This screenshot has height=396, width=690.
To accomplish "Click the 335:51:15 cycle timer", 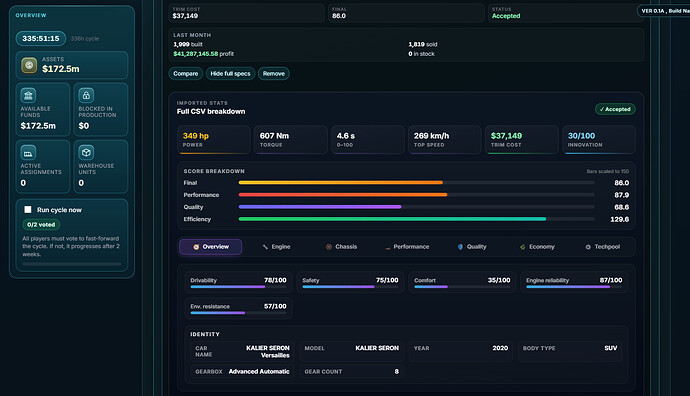I will point(41,39).
